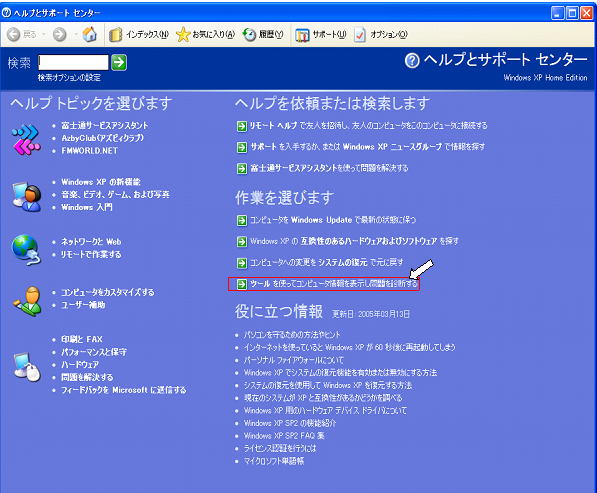Image resolution: width=597 pixels, height=493 pixels.
Task: Open ハードウェア topic
Action: point(80,365)
